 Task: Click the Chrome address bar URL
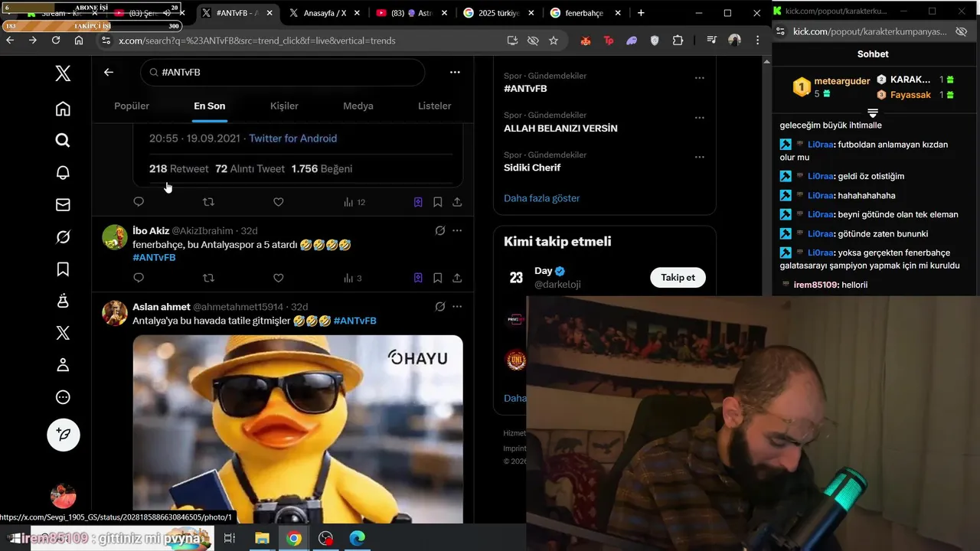coord(257,41)
